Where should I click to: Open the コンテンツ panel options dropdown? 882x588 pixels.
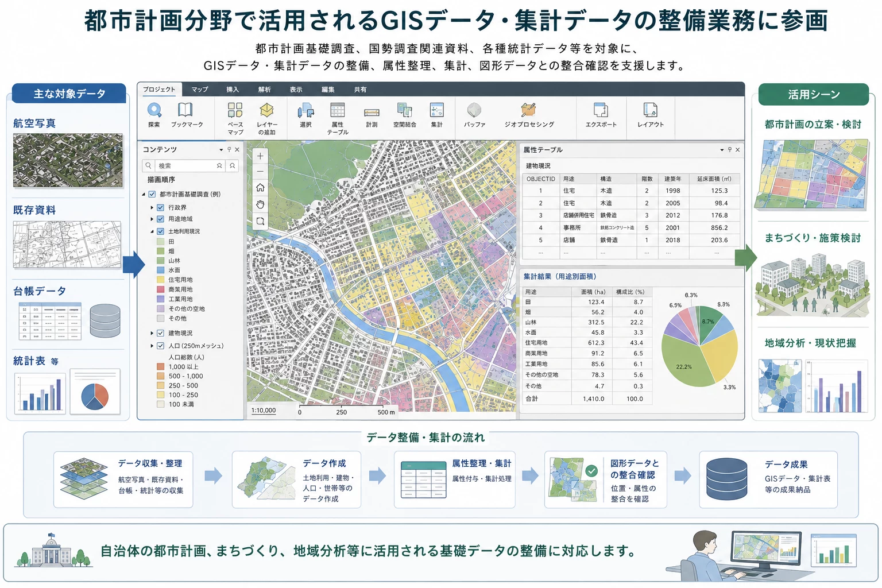[x=221, y=150]
